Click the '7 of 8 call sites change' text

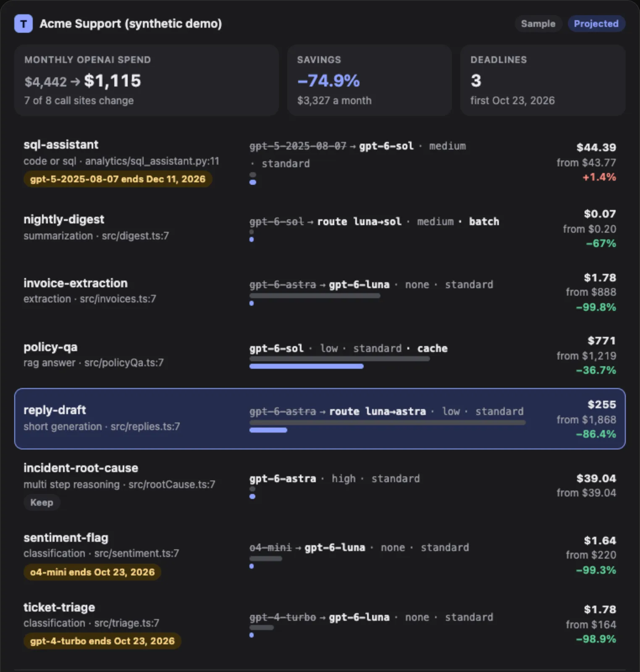point(79,101)
